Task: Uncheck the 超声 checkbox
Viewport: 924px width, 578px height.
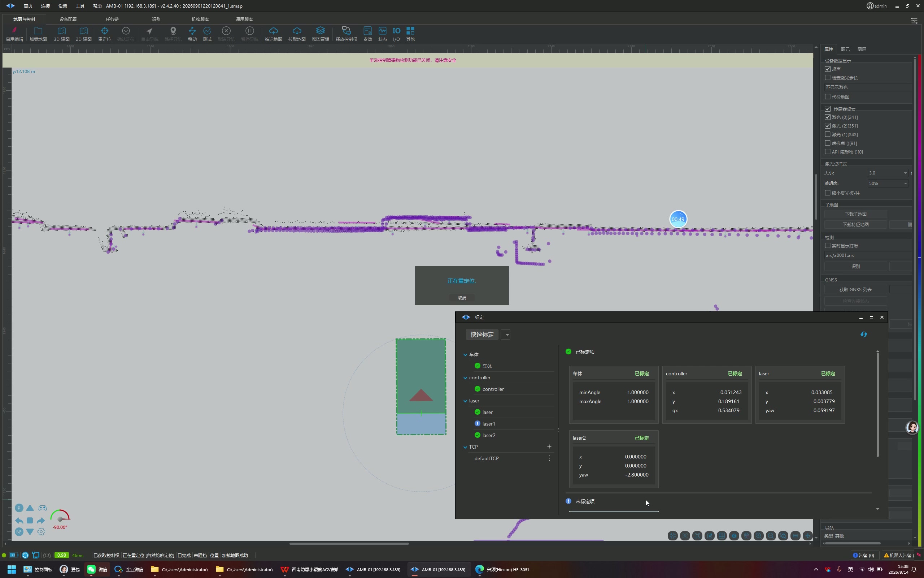Action: pyautogui.click(x=827, y=69)
